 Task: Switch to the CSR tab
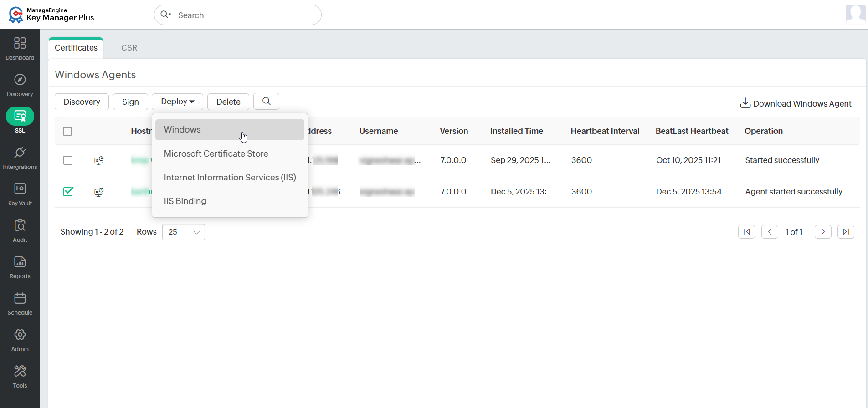[x=129, y=48]
